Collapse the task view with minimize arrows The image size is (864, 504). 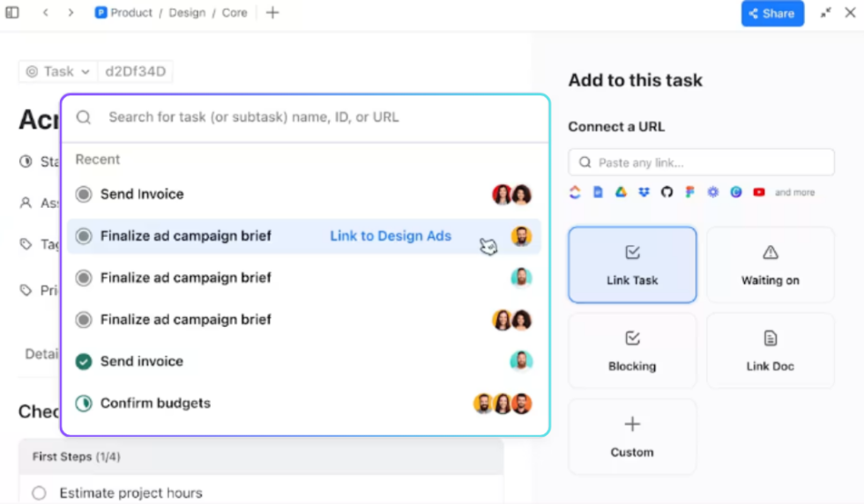click(x=825, y=12)
